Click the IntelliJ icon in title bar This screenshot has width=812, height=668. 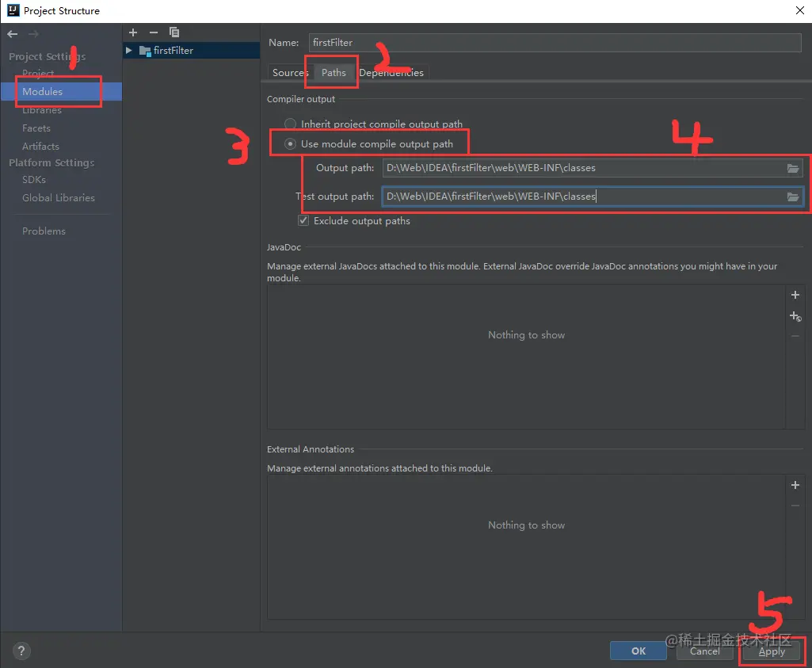[x=13, y=10]
